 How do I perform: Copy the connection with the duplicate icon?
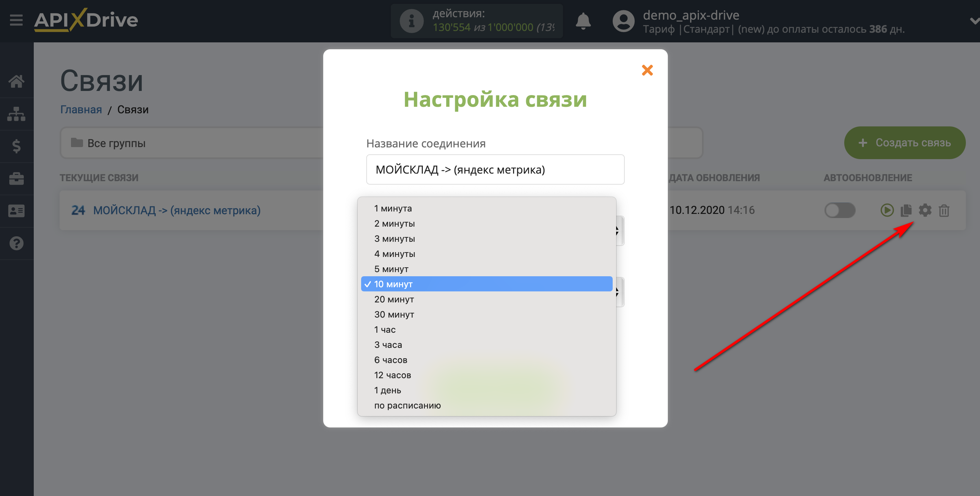[x=906, y=210]
